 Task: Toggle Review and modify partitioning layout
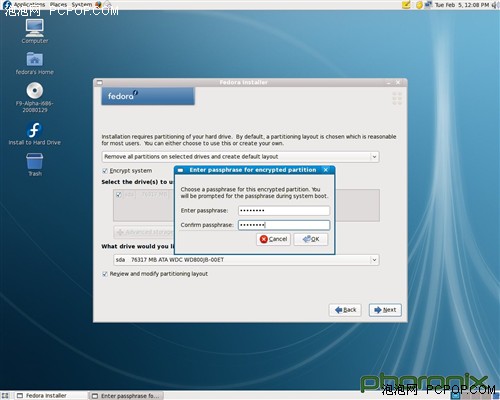105,274
